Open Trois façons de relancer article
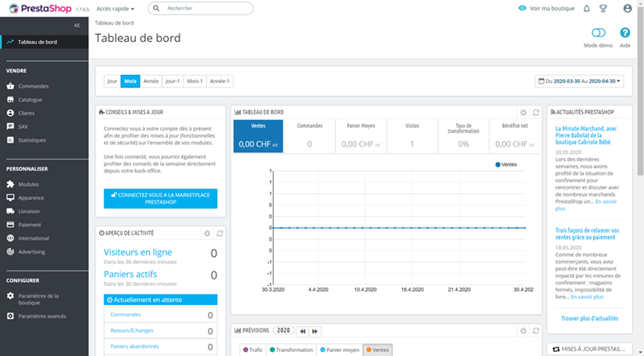The width and height of the screenshot is (644, 356). (588, 234)
